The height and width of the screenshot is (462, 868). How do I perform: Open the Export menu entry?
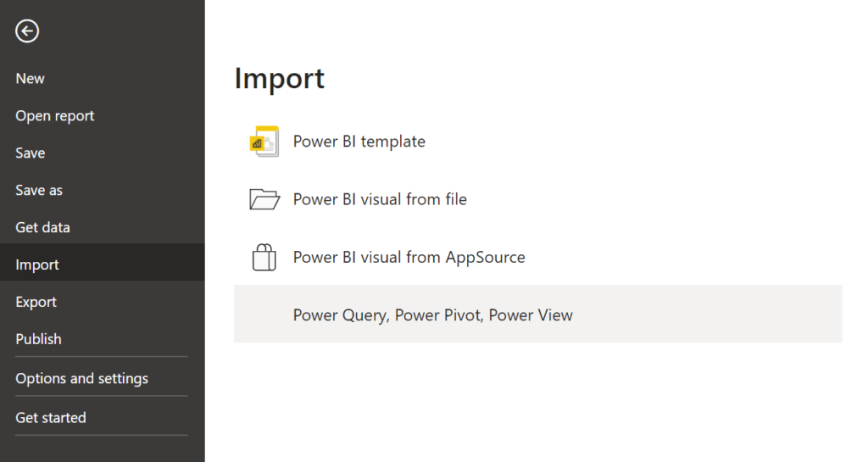coord(36,302)
